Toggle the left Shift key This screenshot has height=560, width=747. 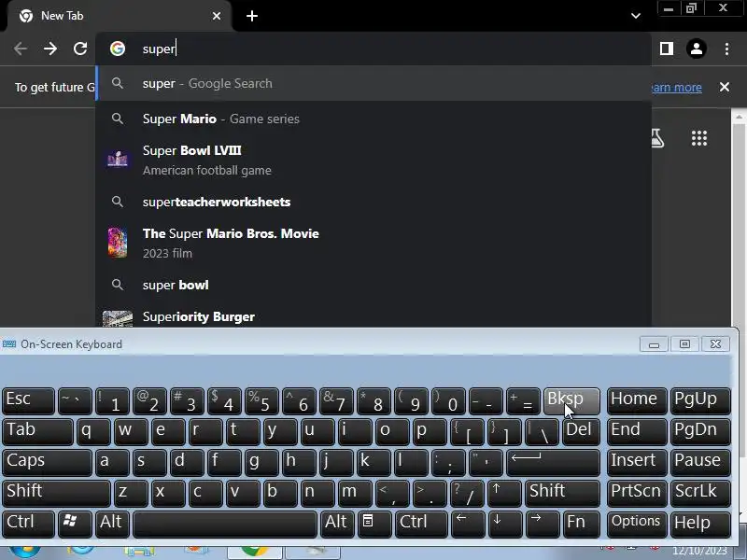click(56, 494)
